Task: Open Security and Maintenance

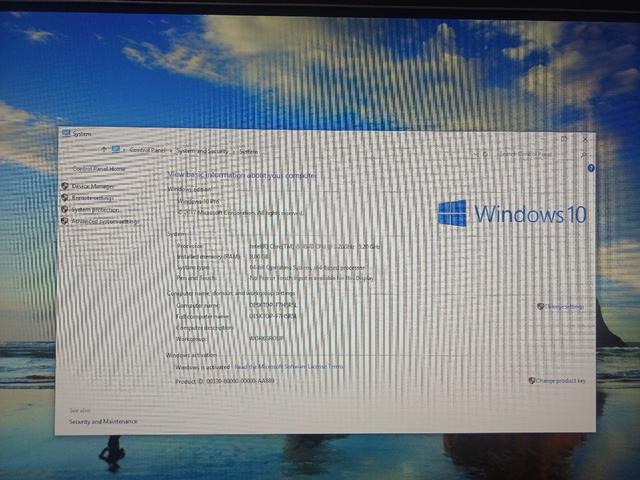Action: point(103,421)
